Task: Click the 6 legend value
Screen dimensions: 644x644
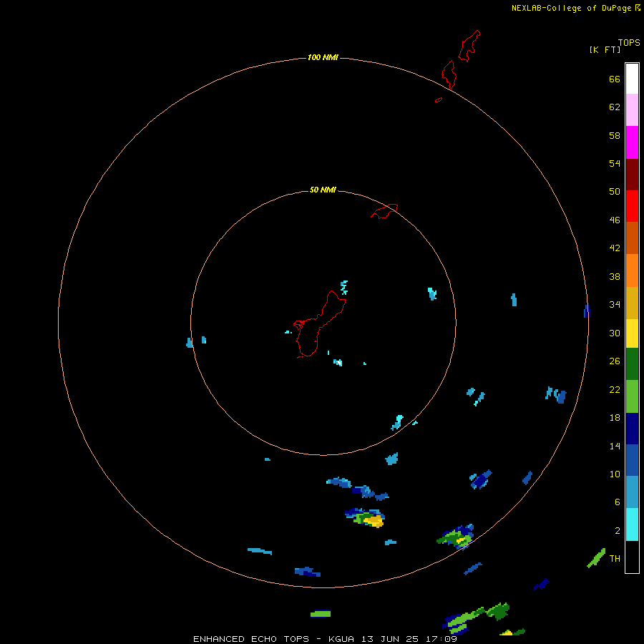Action: 618,502
